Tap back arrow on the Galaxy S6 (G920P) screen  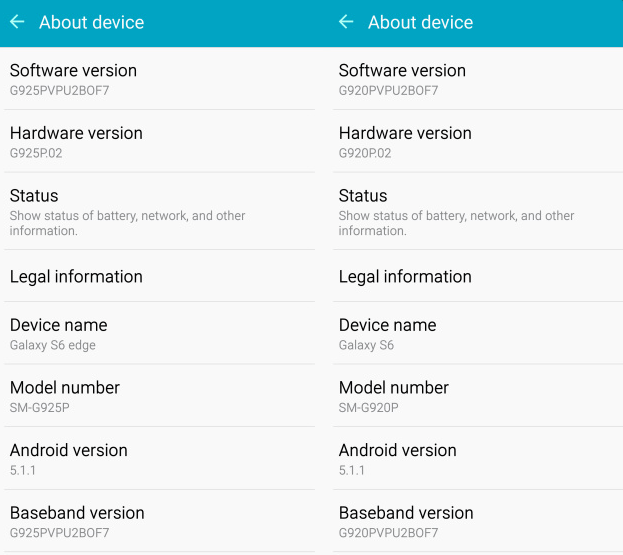[346, 22]
